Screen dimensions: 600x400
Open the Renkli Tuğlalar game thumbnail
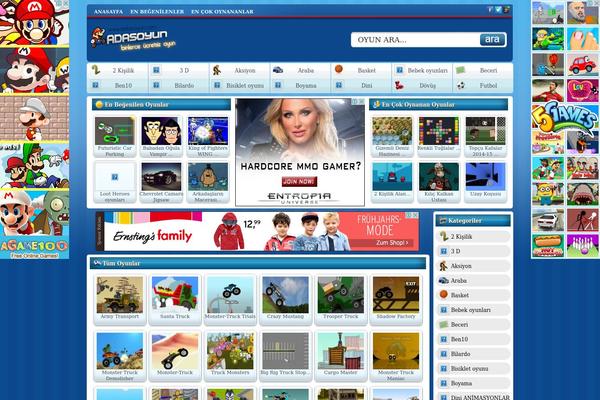coord(439,131)
